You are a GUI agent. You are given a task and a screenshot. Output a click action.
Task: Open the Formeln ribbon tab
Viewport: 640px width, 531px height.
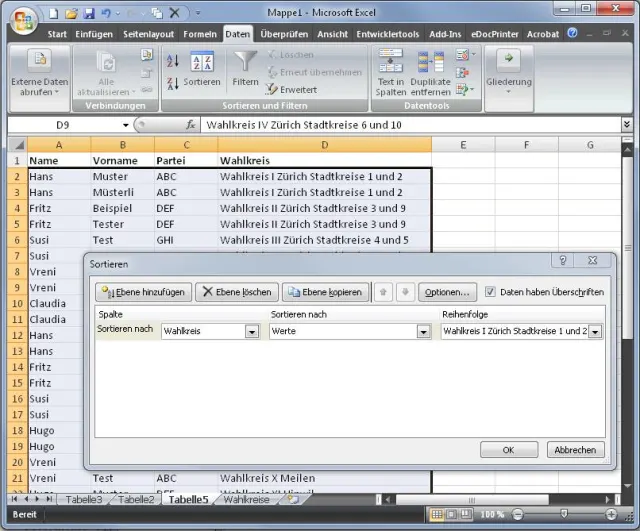point(200,34)
